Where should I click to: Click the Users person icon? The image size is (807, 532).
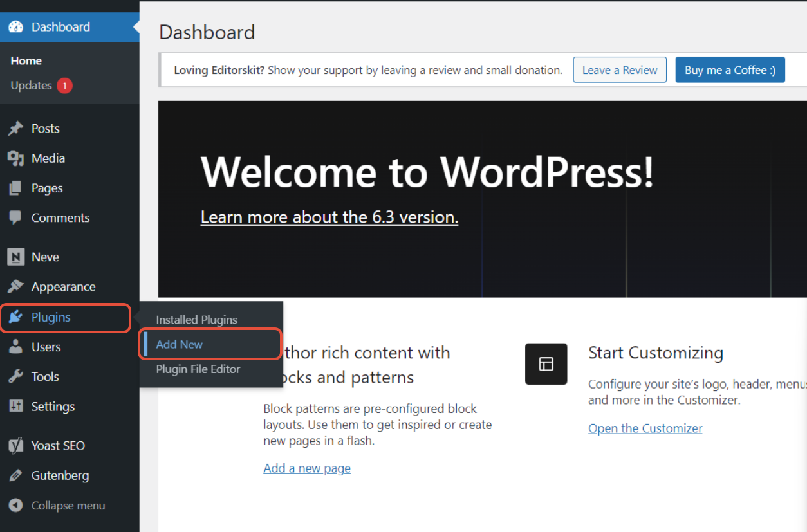coord(15,347)
